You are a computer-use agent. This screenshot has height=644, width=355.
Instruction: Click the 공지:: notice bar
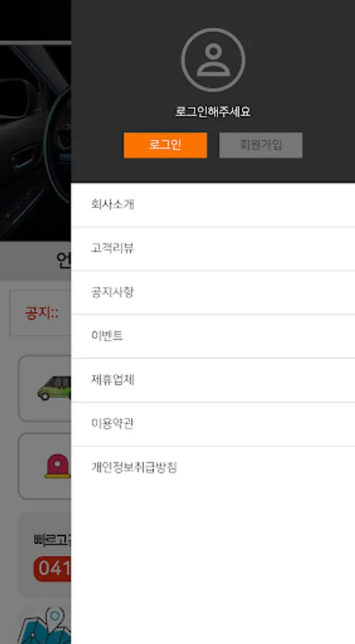40,313
